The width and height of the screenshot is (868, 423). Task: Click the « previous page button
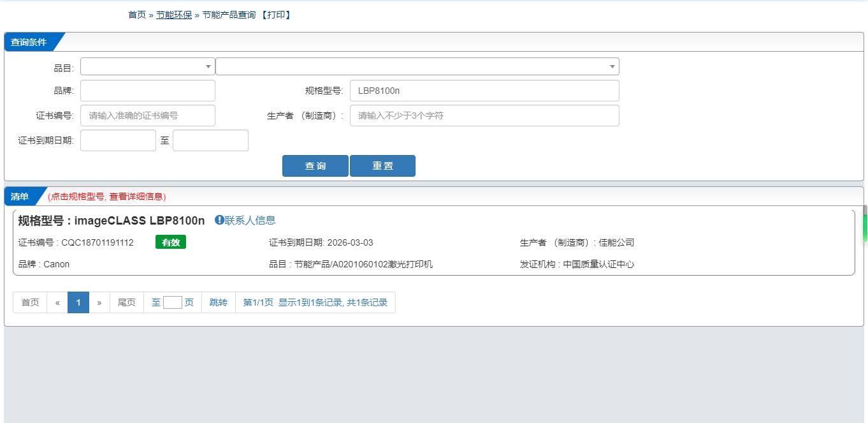57,302
